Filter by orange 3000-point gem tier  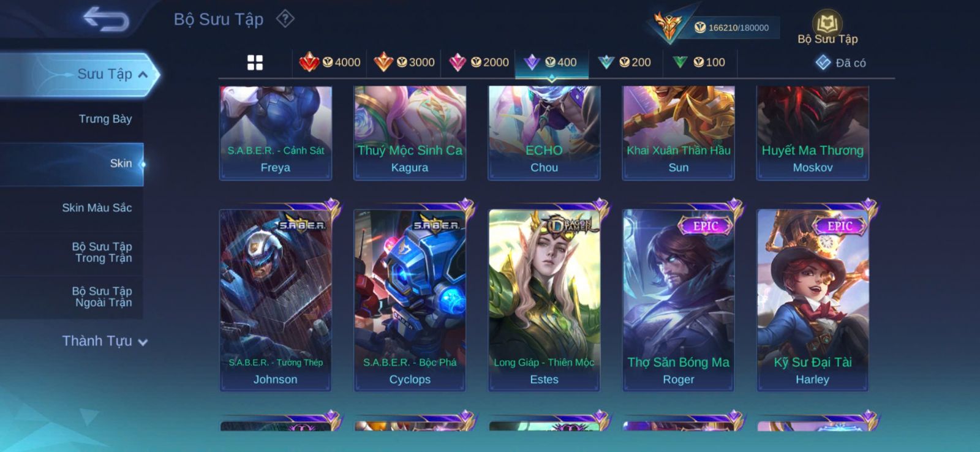coord(404,62)
